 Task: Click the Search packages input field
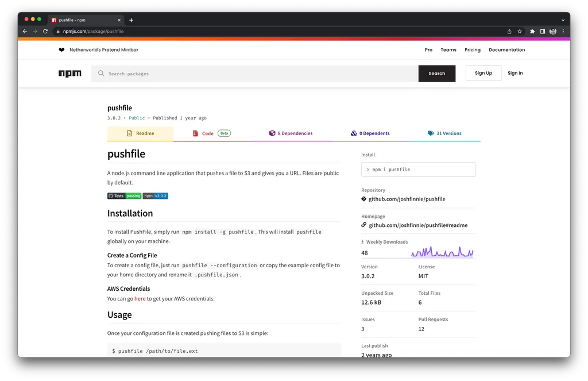pos(255,74)
